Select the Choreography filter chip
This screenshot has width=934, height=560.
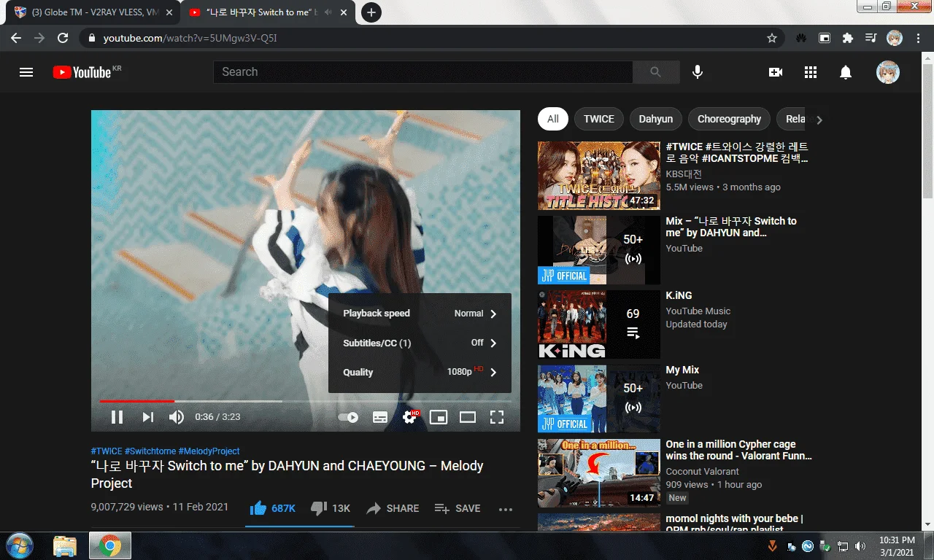[729, 119]
